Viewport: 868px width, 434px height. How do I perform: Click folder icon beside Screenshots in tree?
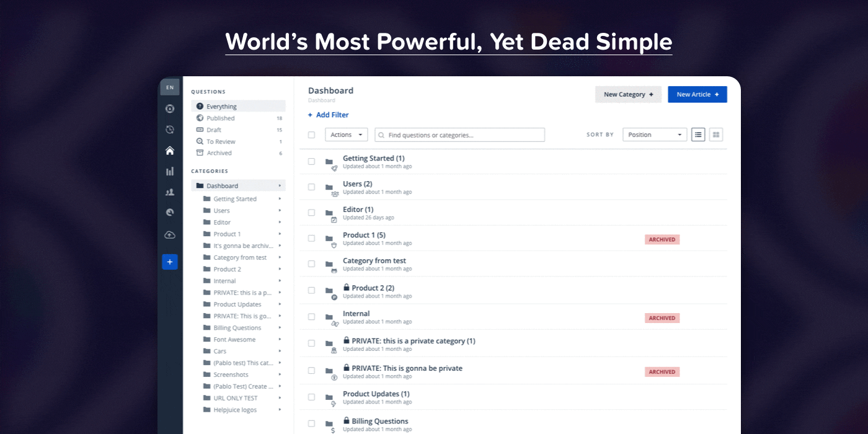[207, 374]
